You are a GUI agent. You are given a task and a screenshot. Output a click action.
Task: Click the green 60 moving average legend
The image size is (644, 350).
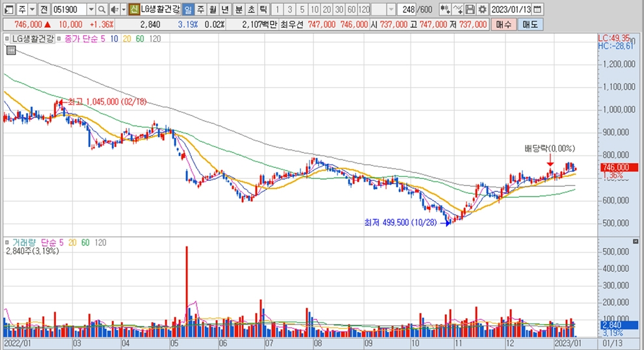pyautogui.click(x=140, y=38)
